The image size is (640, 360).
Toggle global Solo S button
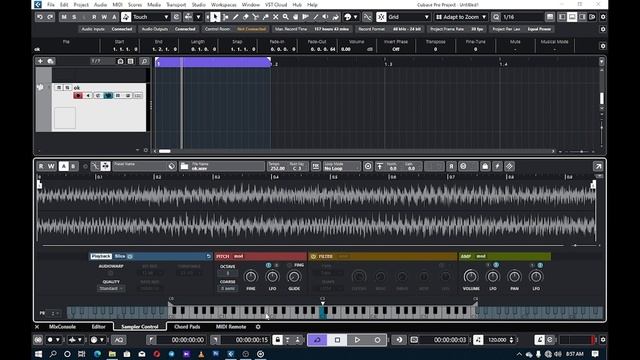pos(74,17)
